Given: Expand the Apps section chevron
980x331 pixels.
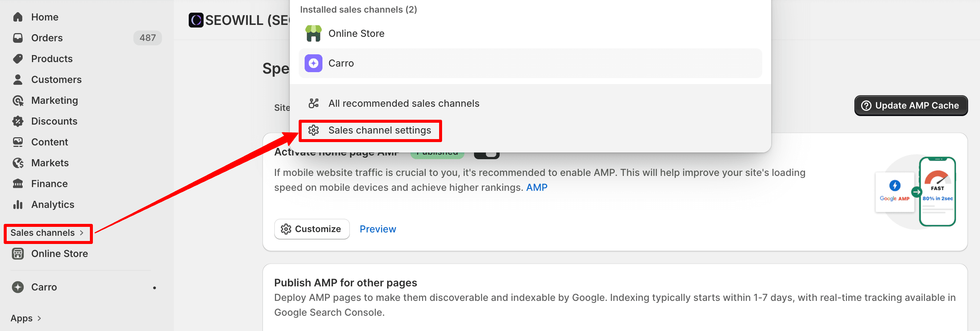Looking at the screenshot, I should tap(39, 318).
